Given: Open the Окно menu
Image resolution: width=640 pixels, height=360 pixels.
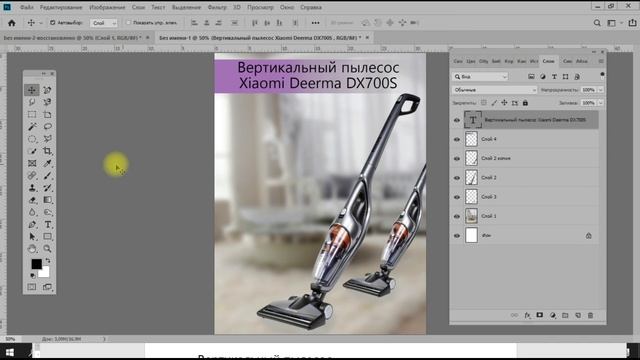Looking at the screenshot, I should pyautogui.click(x=287, y=7).
